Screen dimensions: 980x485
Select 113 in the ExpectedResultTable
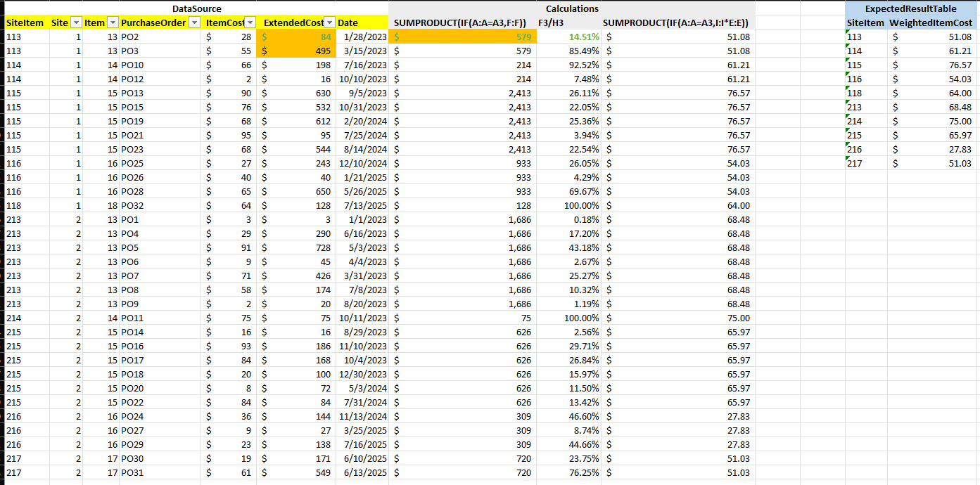[x=866, y=37]
